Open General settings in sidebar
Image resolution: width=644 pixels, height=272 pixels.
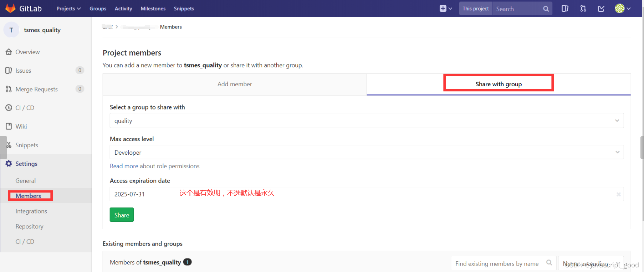26,181
